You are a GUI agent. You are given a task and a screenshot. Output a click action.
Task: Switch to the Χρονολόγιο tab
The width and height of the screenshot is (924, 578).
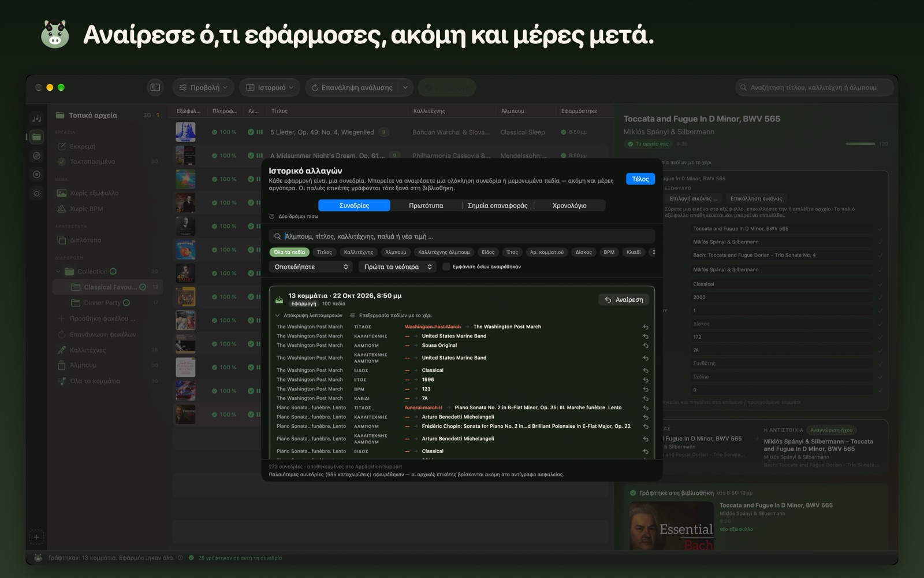click(x=569, y=205)
